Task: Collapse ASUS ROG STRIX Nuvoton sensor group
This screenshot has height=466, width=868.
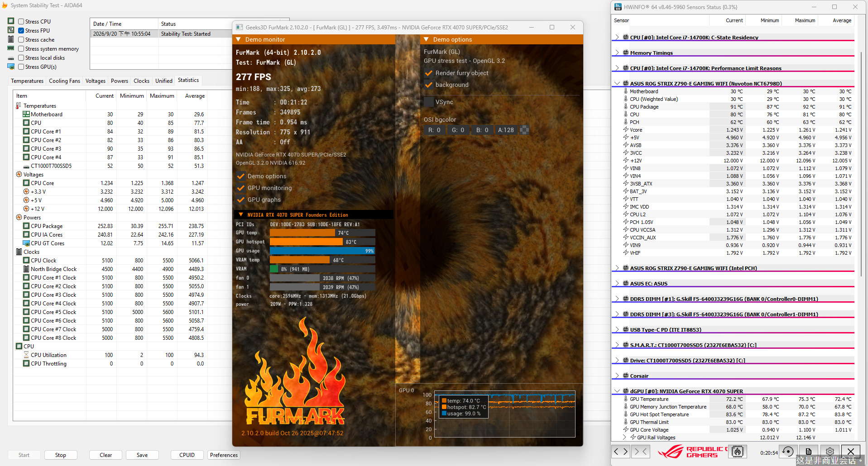Action: click(617, 83)
